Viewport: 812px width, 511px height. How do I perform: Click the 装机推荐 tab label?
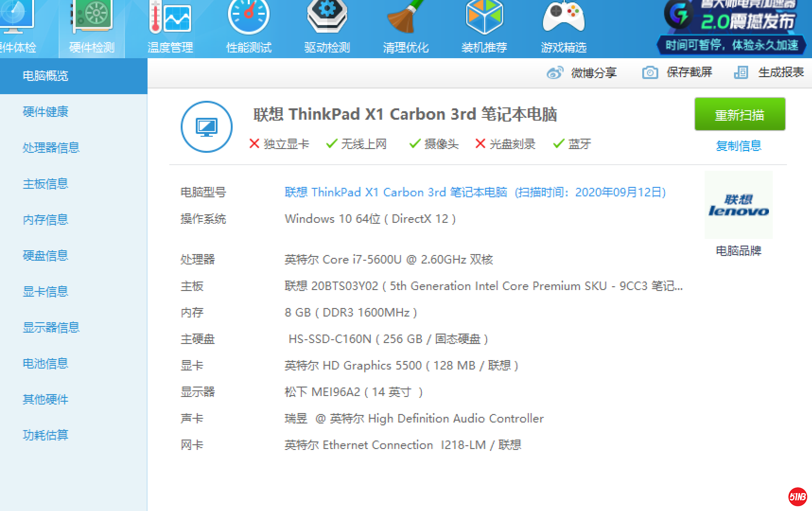(484, 47)
